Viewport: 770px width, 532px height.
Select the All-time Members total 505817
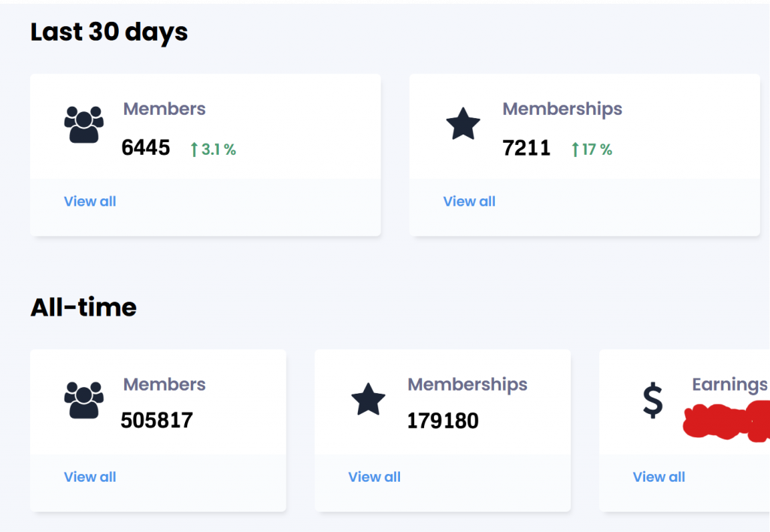tap(157, 421)
